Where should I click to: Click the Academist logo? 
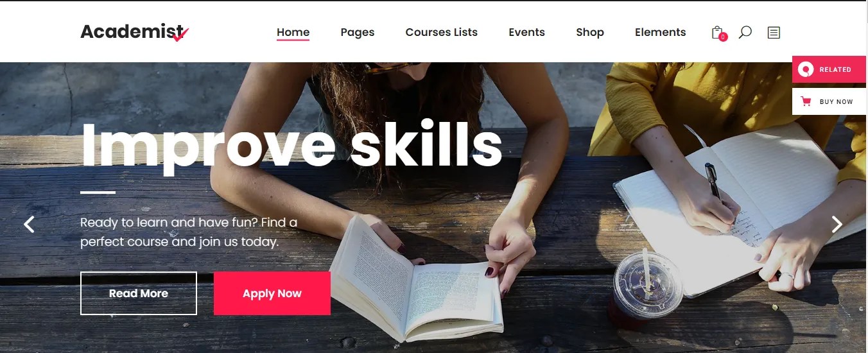pos(135,31)
